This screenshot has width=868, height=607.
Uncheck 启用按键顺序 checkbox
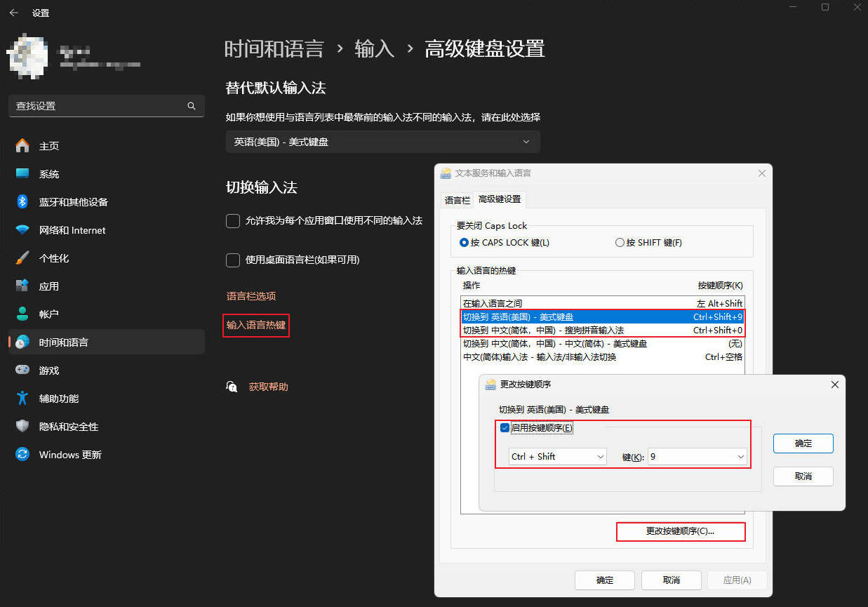click(505, 428)
